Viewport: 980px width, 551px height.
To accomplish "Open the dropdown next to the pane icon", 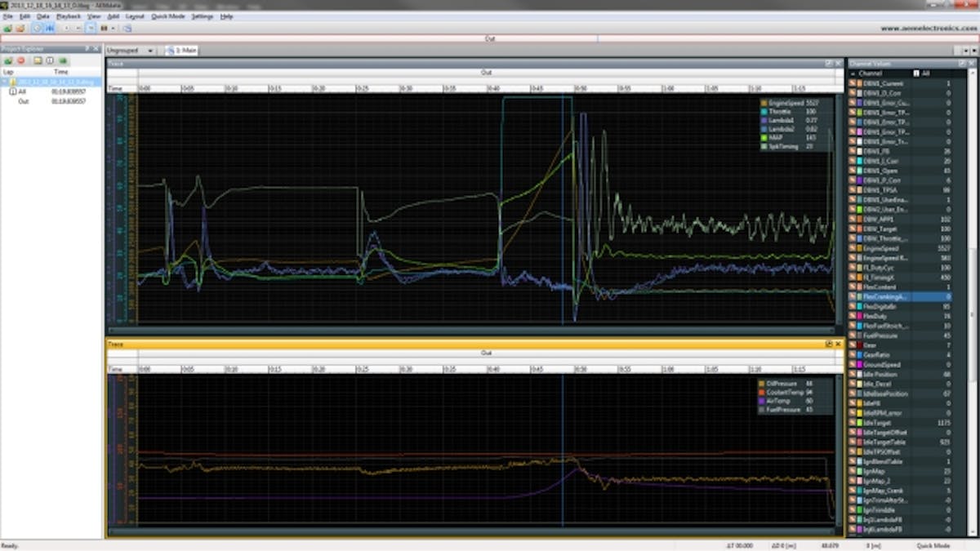I will coord(113,27).
